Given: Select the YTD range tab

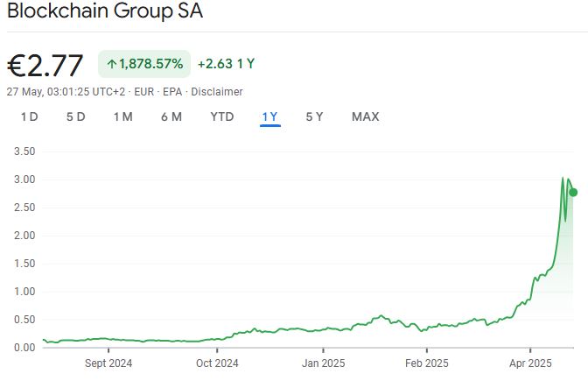Looking at the screenshot, I should pos(222,116).
